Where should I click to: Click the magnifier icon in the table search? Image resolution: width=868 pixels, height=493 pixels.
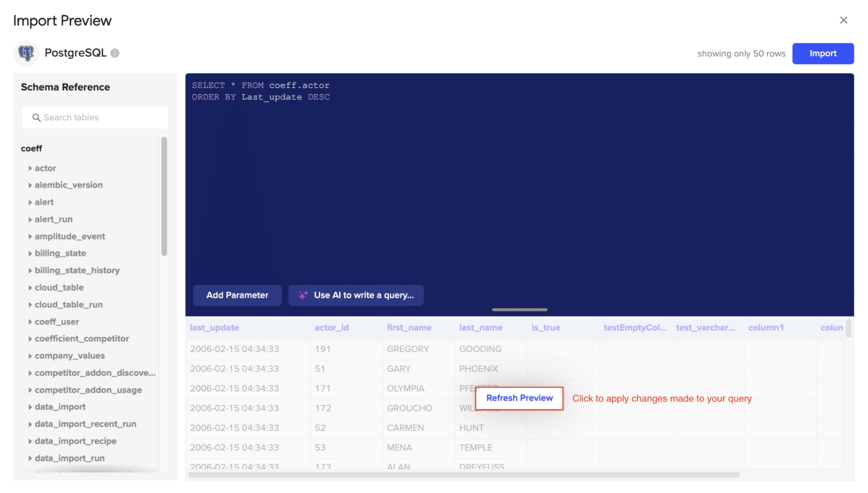pyautogui.click(x=36, y=118)
